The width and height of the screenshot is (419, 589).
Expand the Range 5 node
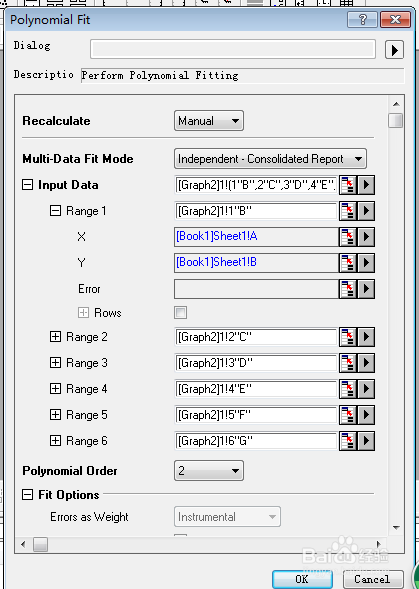(55, 414)
